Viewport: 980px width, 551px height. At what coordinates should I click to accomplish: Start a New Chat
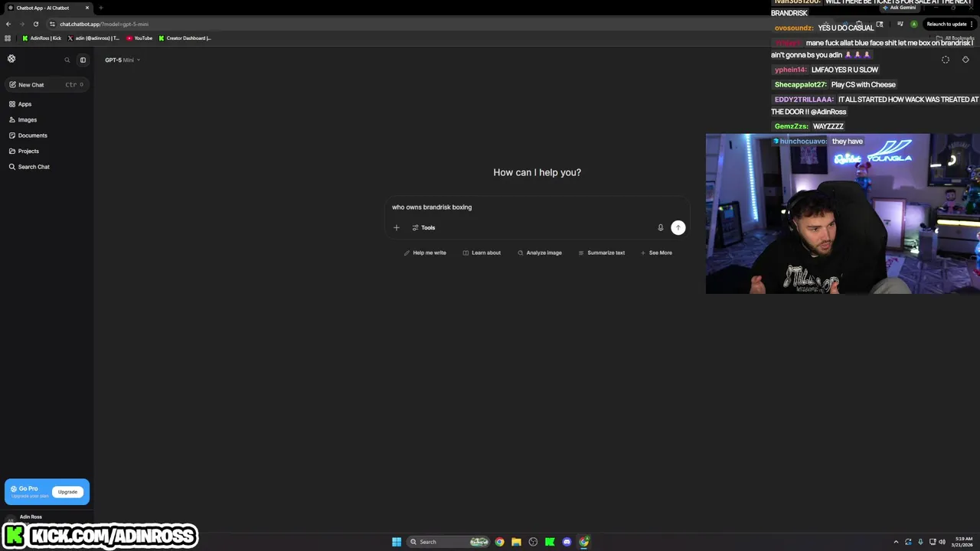coord(47,85)
